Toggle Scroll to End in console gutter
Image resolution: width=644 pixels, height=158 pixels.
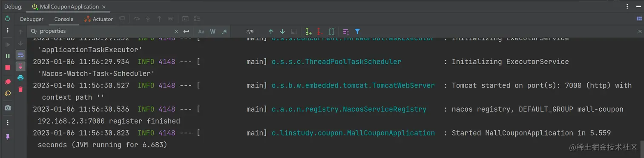tap(20, 66)
